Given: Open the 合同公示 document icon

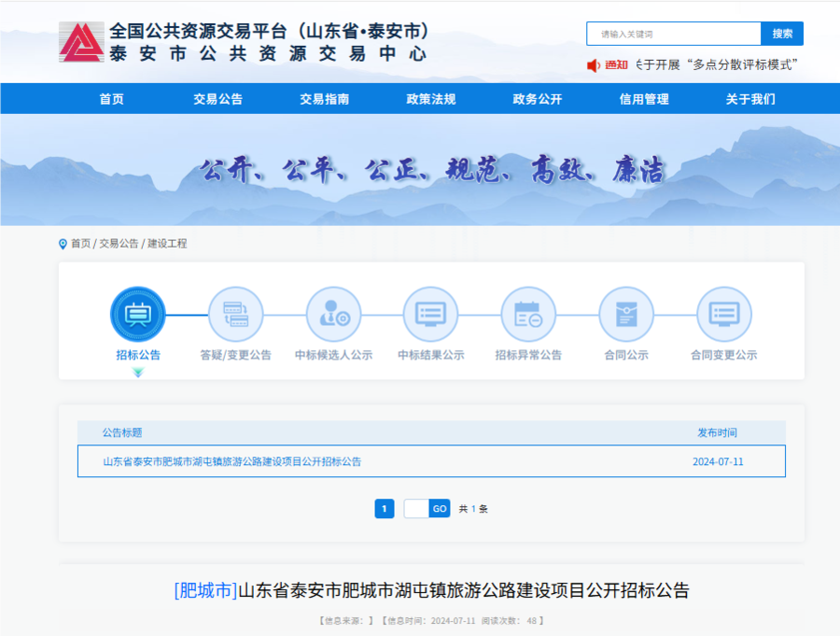Looking at the screenshot, I should (x=625, y=314).
